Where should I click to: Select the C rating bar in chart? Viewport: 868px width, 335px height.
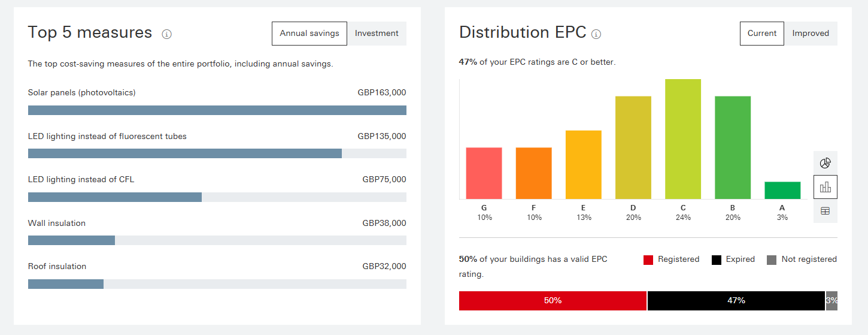tap(682, 139)
